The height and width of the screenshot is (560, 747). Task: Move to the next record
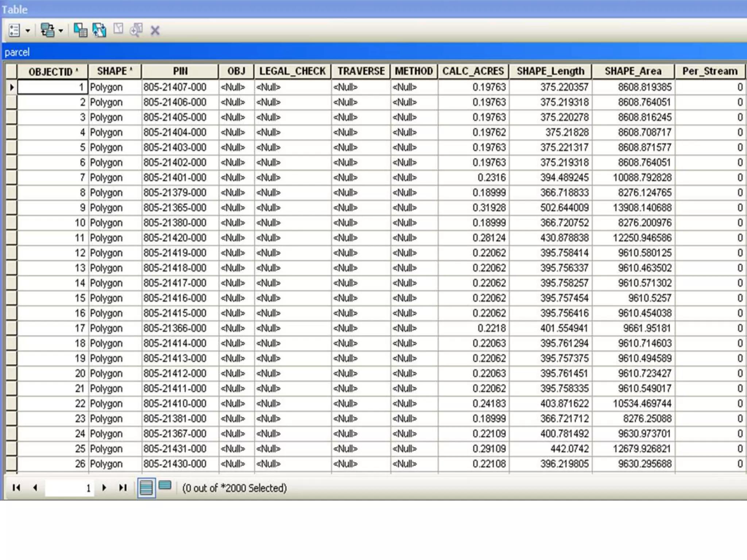(x=104, y=487)
